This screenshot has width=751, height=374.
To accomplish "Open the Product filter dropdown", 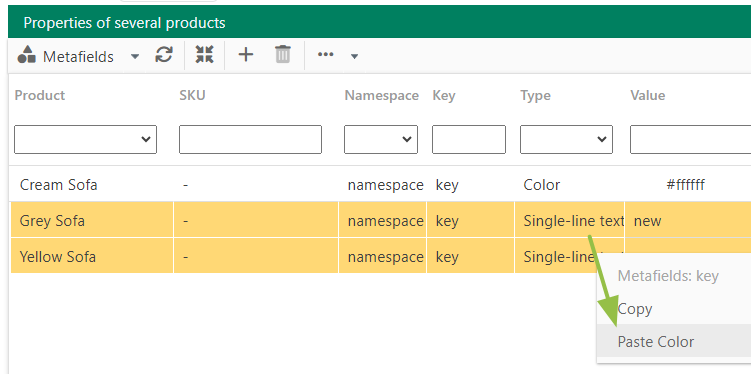I will tap(85, 139).
